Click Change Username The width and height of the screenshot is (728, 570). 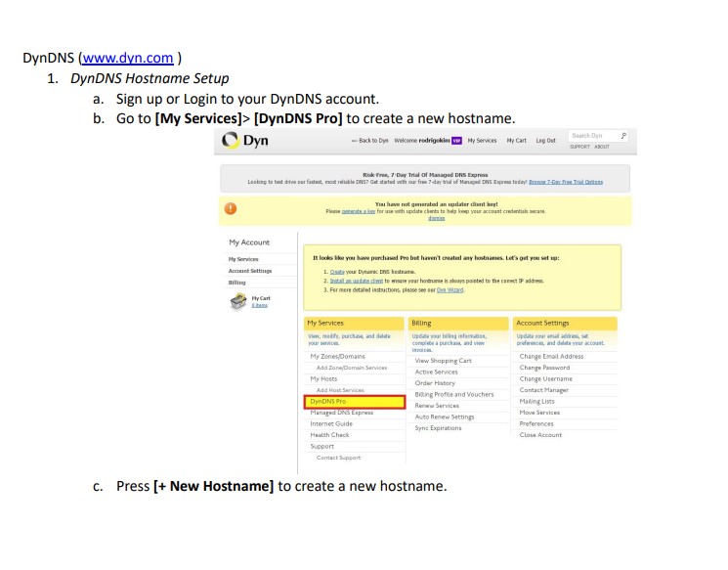click(x=546, y=378)
